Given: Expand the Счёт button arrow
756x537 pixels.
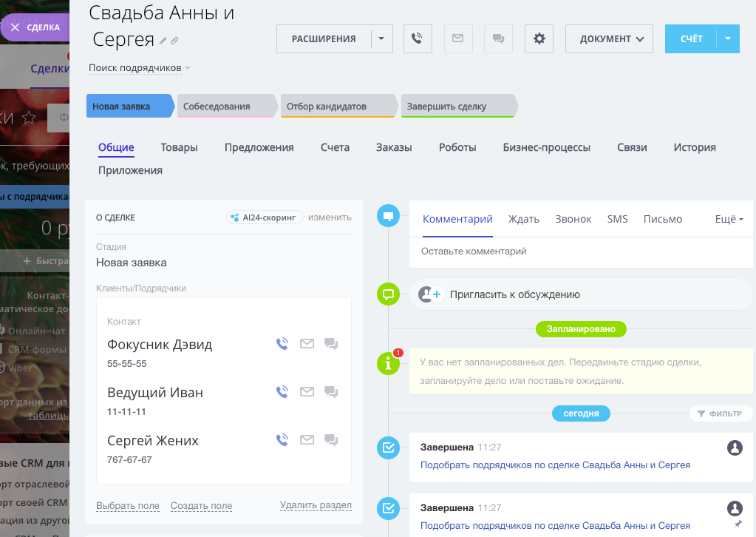Looking at the screenshot, I should 728,38.
